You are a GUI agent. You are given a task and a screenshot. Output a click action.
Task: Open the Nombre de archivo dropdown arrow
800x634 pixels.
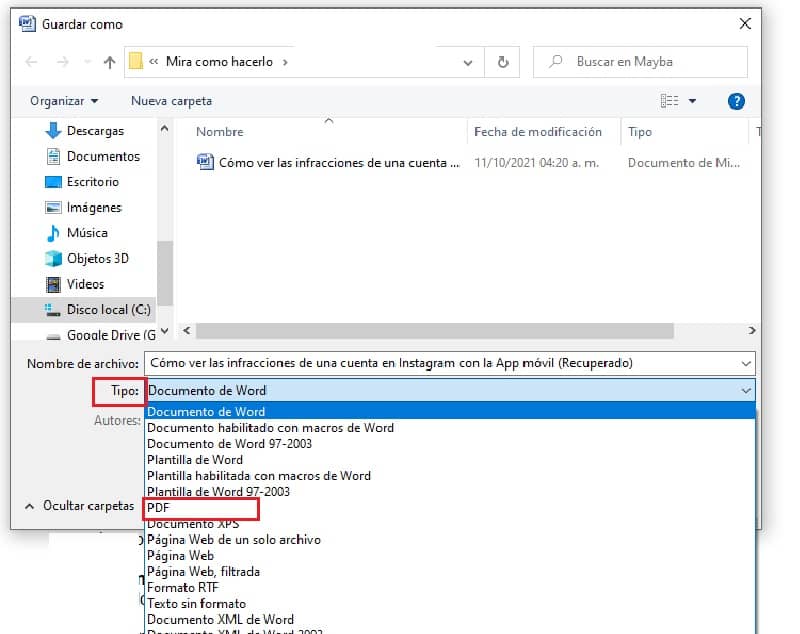pyautogui.click(x=748, y=362)
